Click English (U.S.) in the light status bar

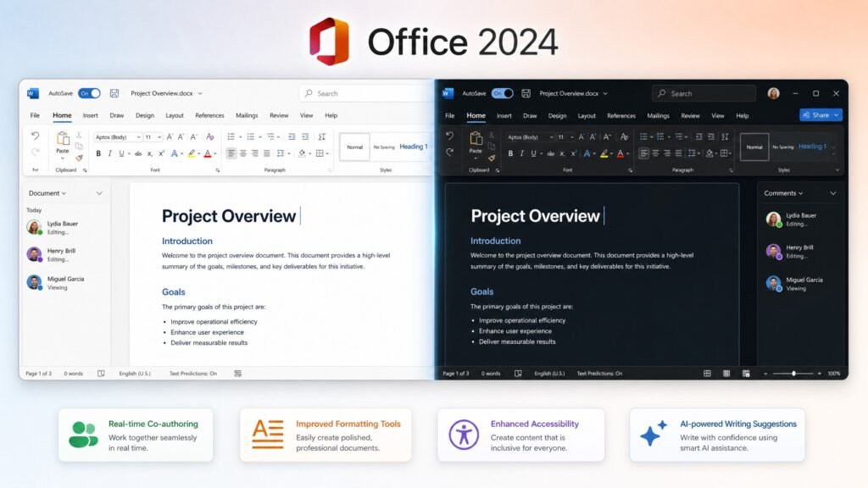135,374
